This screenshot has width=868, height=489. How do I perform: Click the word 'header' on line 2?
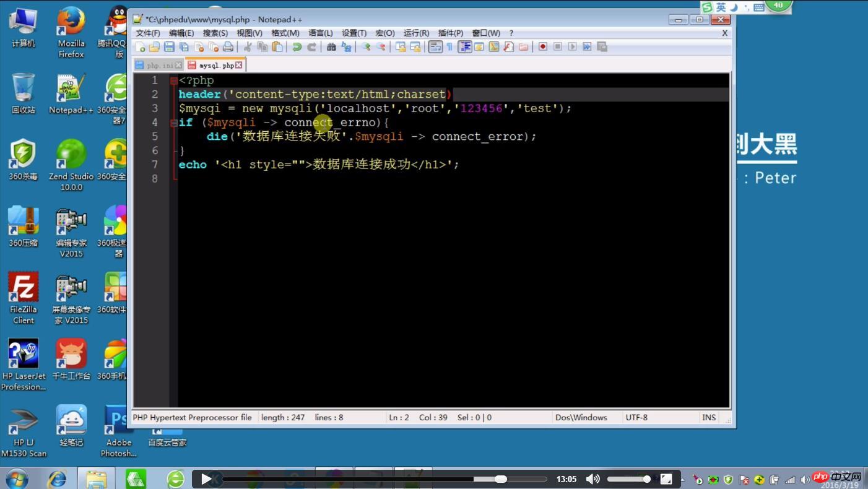(200, 94)
